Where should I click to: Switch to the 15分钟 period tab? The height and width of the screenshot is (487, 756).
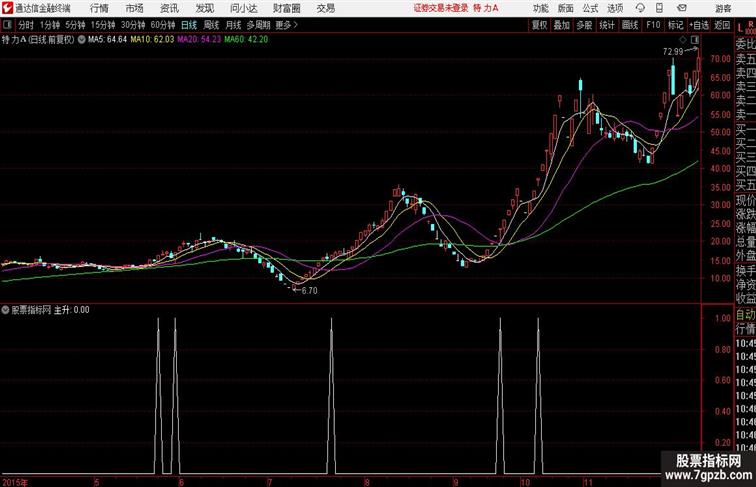click(x=103, y=25)
